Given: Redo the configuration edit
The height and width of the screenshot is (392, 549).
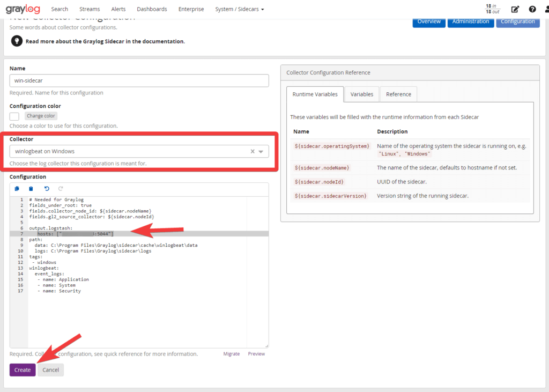Looking at the screenshot, I should (x=61, y=188).
